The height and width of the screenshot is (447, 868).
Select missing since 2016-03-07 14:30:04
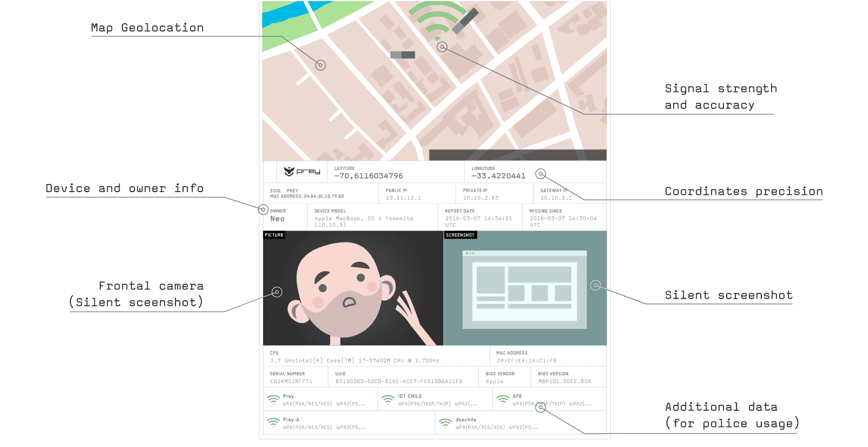563,219
